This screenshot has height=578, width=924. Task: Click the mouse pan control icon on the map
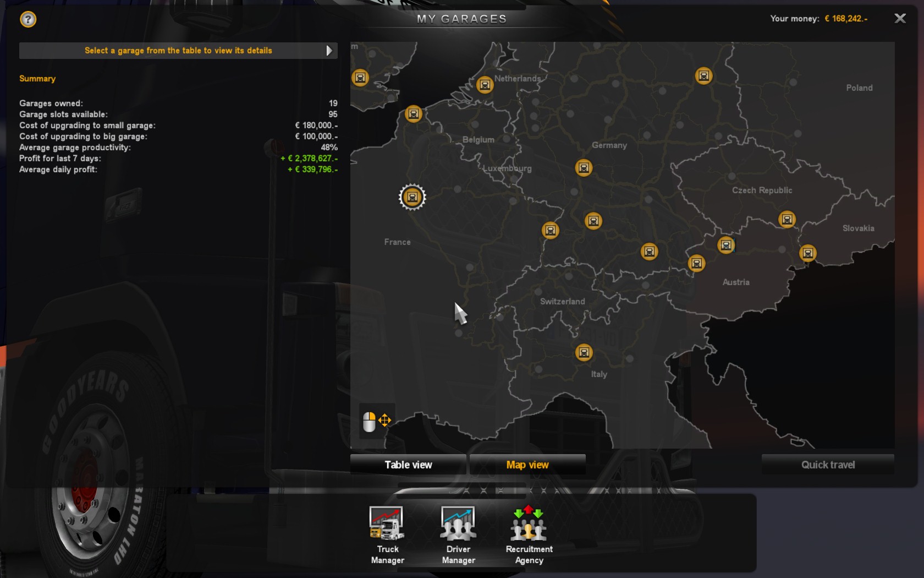[x=377, y=422]
